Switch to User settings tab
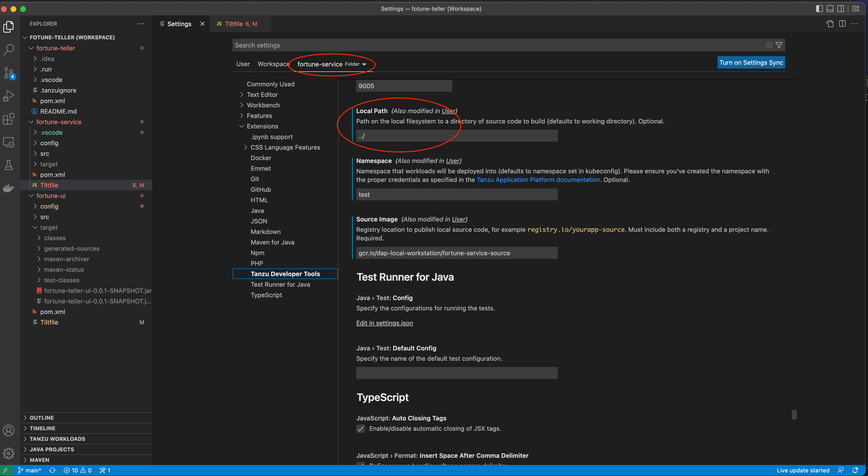The width and height of the screenshot is (868, 476). click(x=243, y=64)
